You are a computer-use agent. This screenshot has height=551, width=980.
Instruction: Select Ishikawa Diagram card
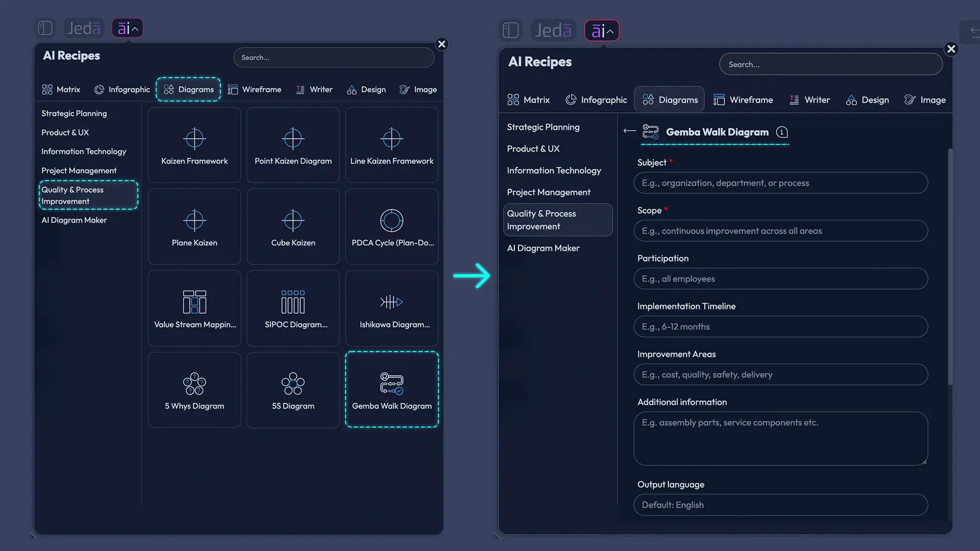(391, 308)
